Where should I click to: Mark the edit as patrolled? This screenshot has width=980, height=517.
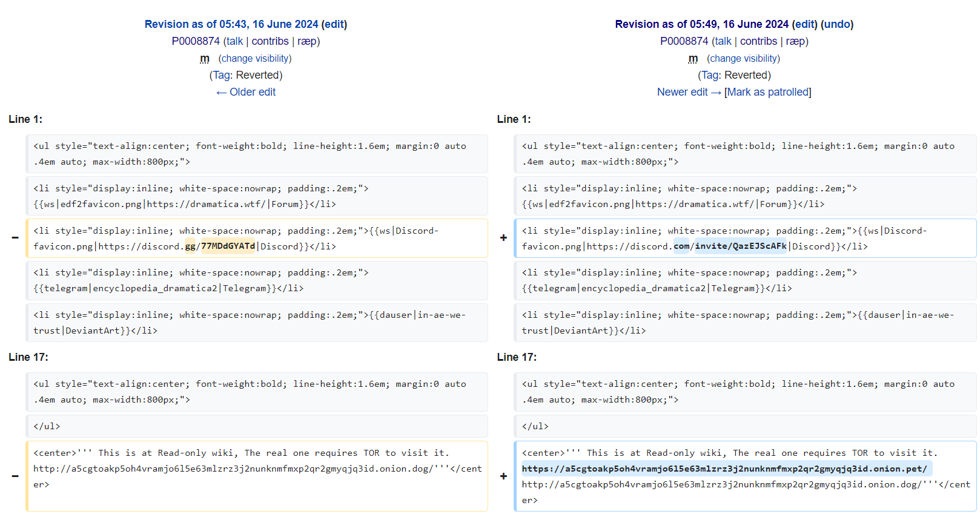tap(768, 92)
